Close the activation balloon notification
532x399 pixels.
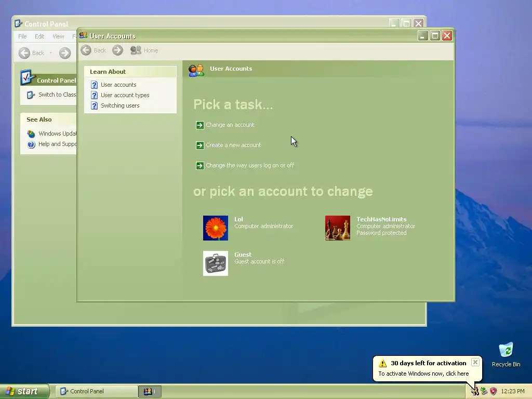click(475, 362)
